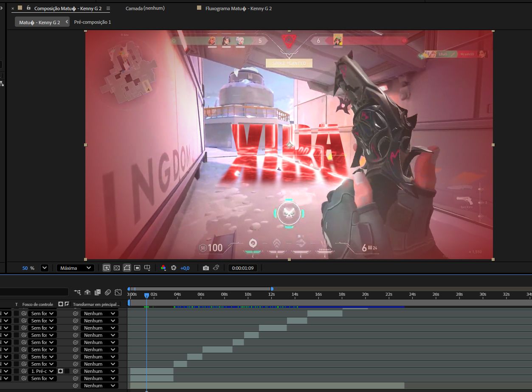Select the layer bar spanning roughly 6s to 9s
This screenshot has width=532, height=392.
(x=217, y=350)
